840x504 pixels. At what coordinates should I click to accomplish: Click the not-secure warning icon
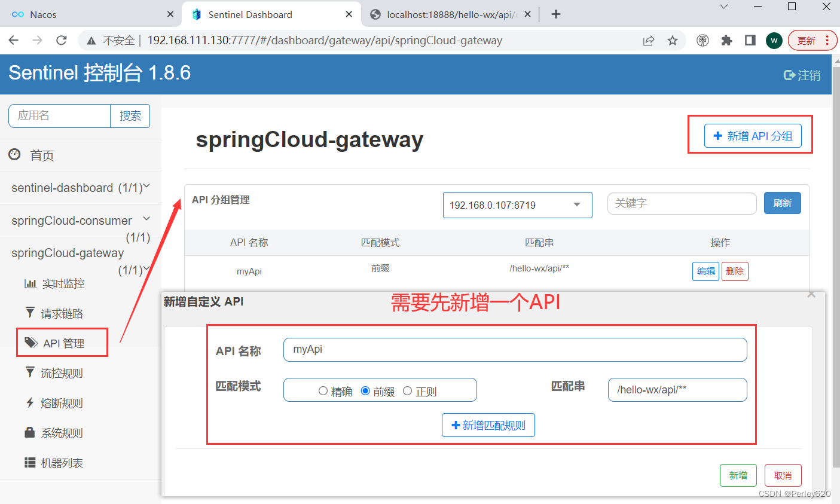coord(91,41)
